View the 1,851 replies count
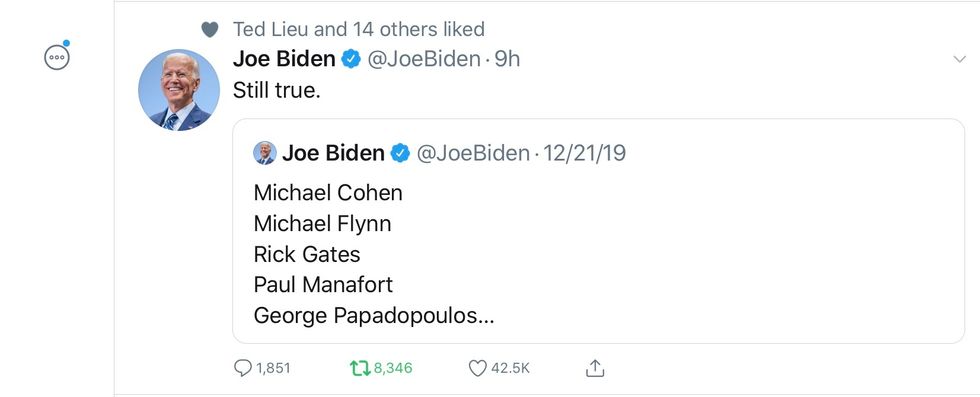 273,368
